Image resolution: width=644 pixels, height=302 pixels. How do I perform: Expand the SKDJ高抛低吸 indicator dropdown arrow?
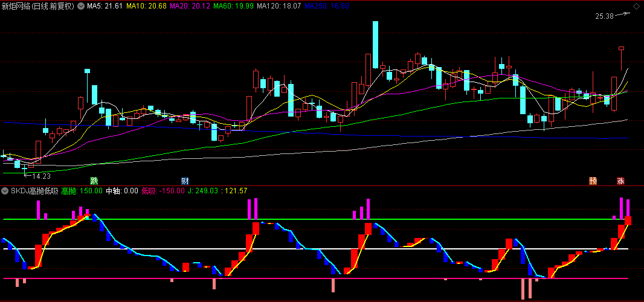point(5,191)
